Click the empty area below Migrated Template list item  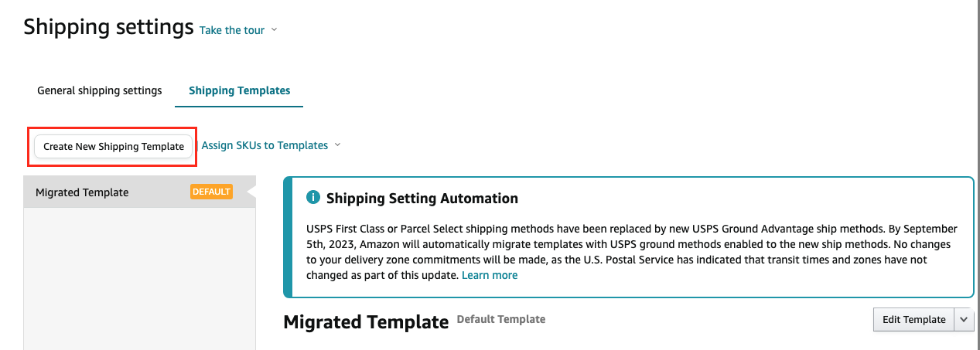[x=139, y=279]
